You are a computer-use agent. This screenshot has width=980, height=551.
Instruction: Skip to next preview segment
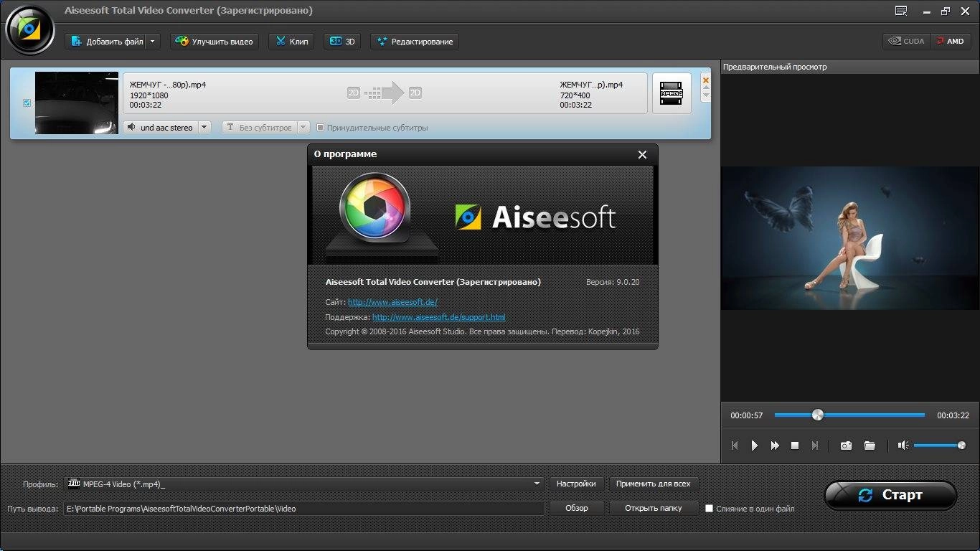(815, 446)
